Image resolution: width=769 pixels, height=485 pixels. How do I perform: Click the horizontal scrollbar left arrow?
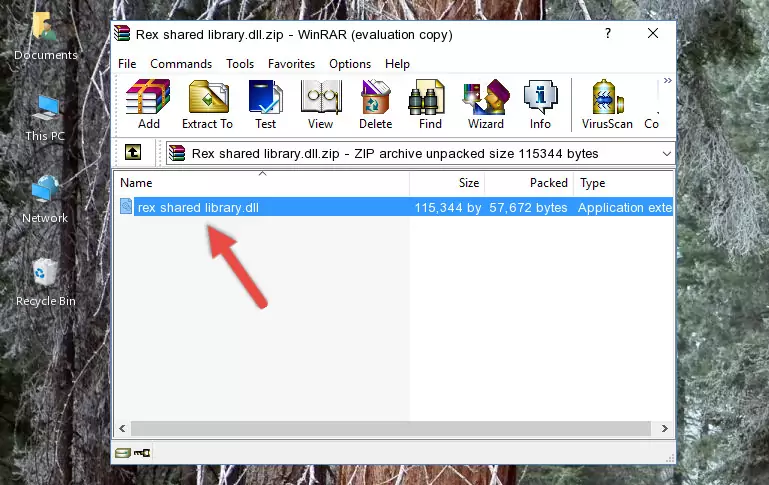[x=122, y=428]
